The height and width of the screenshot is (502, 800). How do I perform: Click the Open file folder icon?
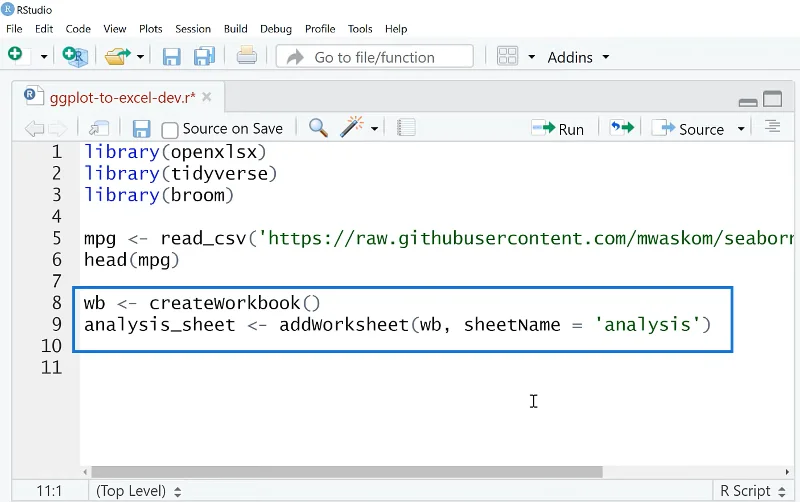[117, 56]
